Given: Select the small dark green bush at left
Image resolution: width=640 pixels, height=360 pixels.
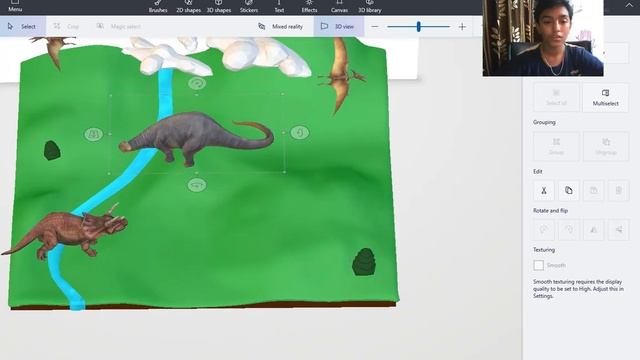Looking at the screenshot, I should click(52, 150).
